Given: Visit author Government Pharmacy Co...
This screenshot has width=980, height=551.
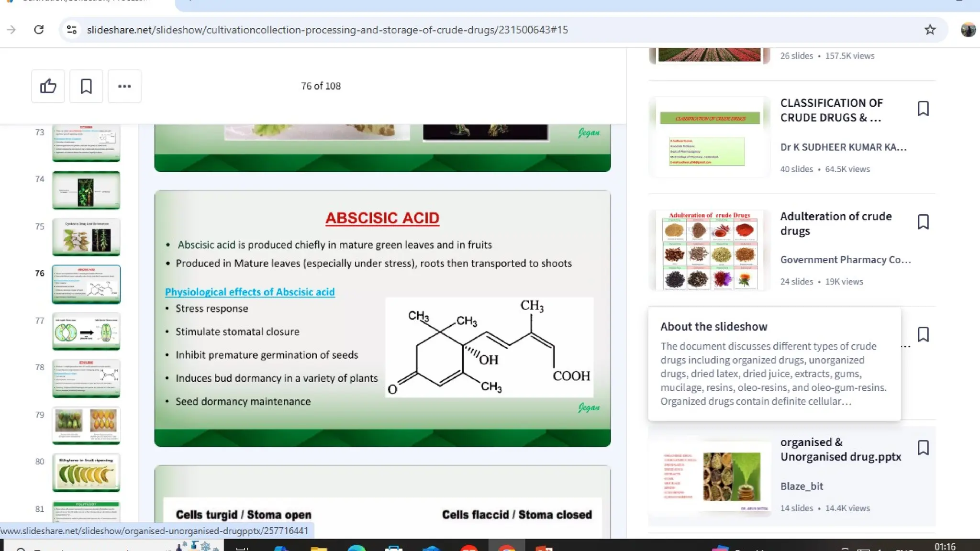Looking at the screenshot, I should click(846, 260).
